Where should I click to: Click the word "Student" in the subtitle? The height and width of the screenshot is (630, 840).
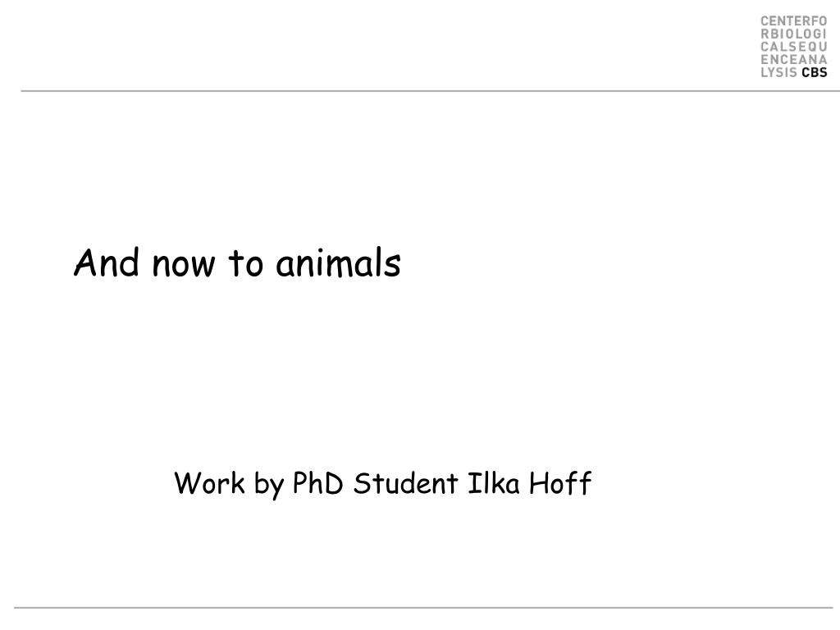point(405,482)
